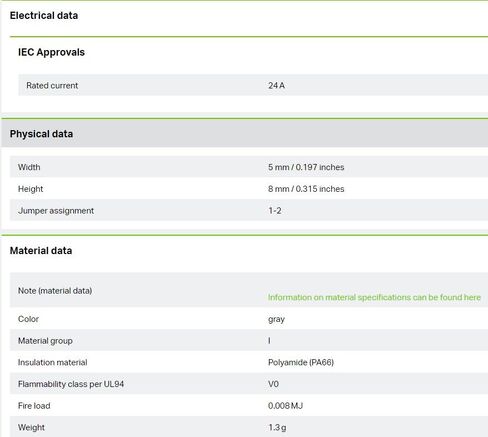This screenshot has height=437, width=488.
Task: Click the Rated current row label
Action: click(52, 85)
